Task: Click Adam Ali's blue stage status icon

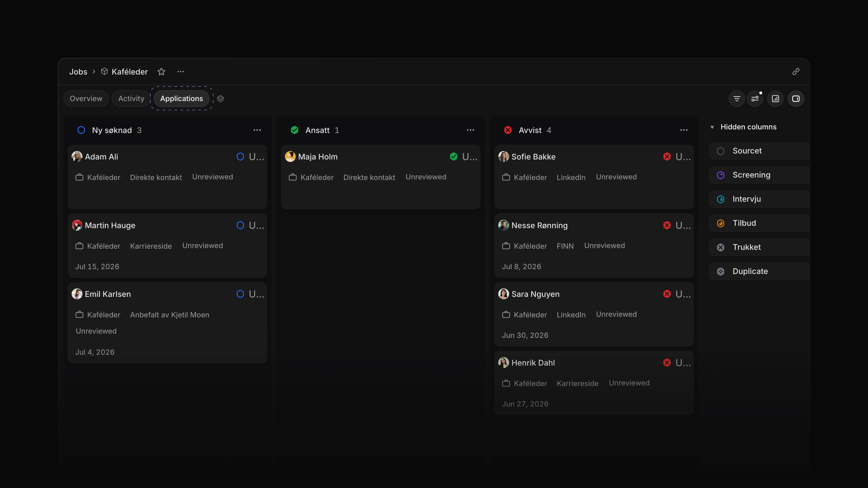Action: pyautogui.click(x=240, y=157)
